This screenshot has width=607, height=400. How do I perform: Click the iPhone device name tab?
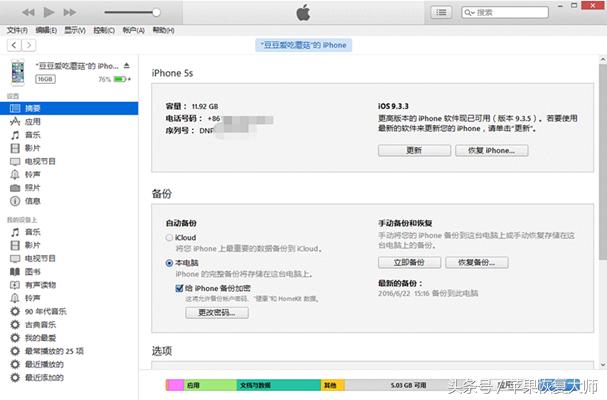[x=304, y=45]
